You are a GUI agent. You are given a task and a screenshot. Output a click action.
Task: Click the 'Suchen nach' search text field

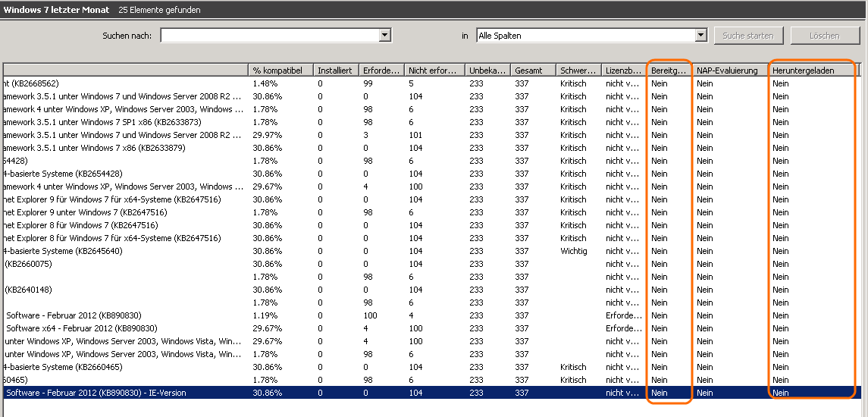(x=269, y=36)
